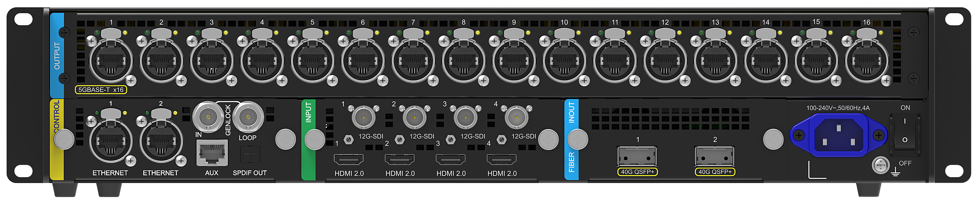Click the thumbscrew right of QSFP+ port 2
The image size is (980, 202).
pyautogui.click(x=773, y=139)
